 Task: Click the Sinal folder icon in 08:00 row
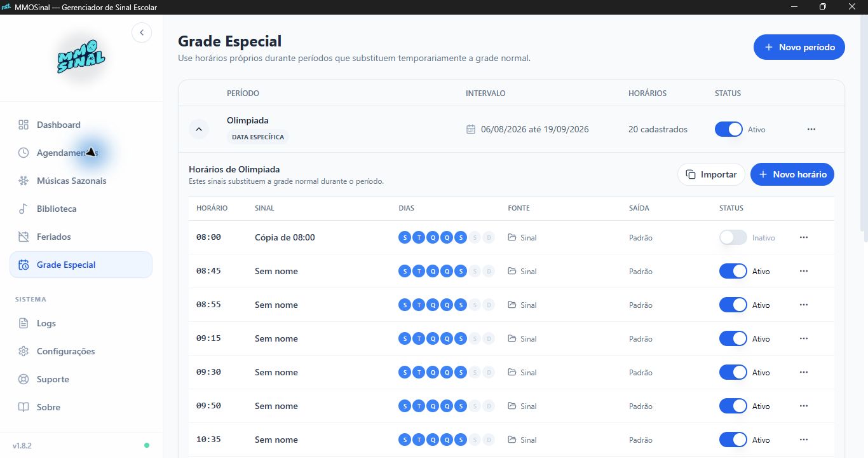[x=512, y=237]
